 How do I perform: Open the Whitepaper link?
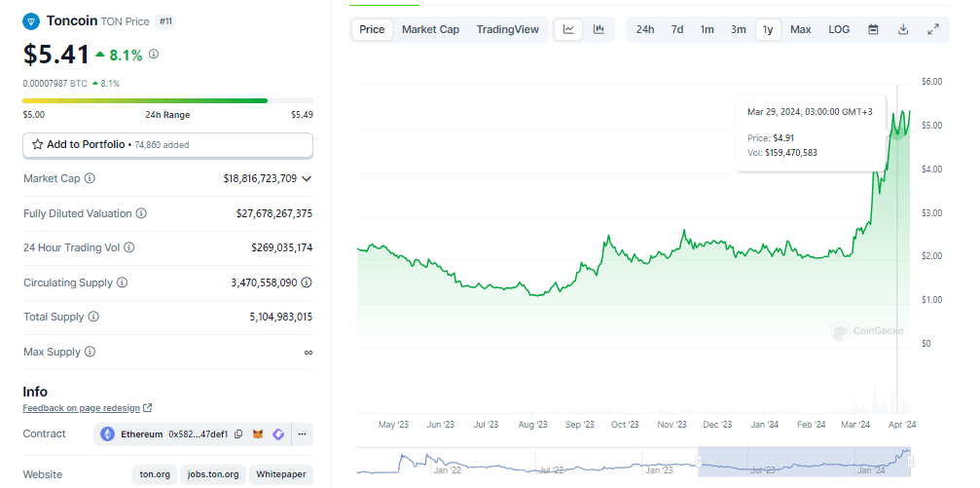(x=281, y=474)
